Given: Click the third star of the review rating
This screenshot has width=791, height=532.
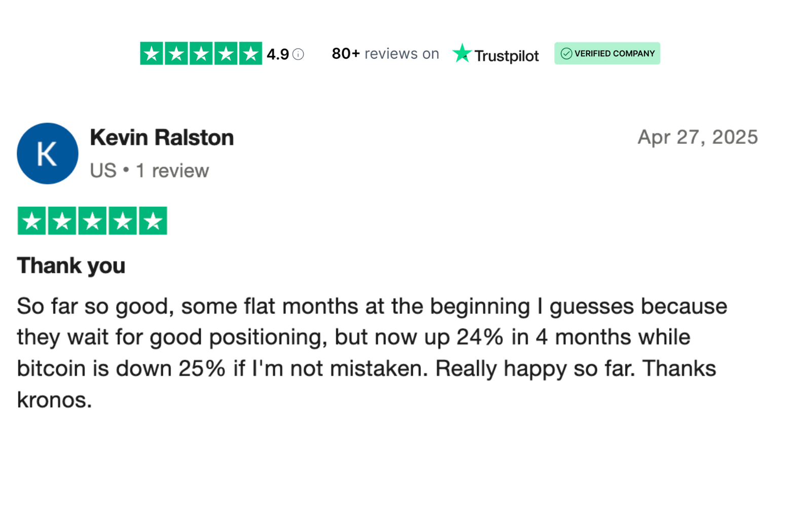Looking at the screenshot, I should 92,221.
